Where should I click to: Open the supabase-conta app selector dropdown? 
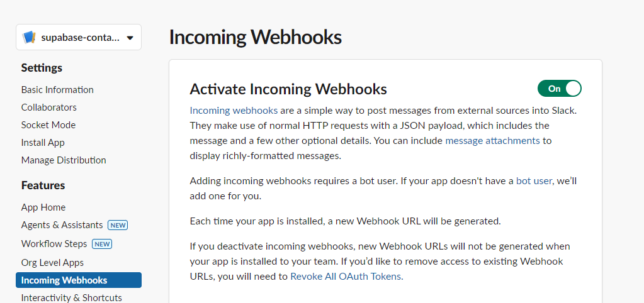pyautogui.click(x=130, y=38)
